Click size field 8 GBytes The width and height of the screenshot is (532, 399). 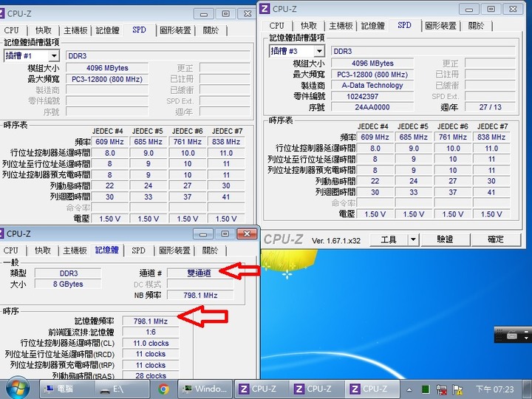tap(68, 284)
